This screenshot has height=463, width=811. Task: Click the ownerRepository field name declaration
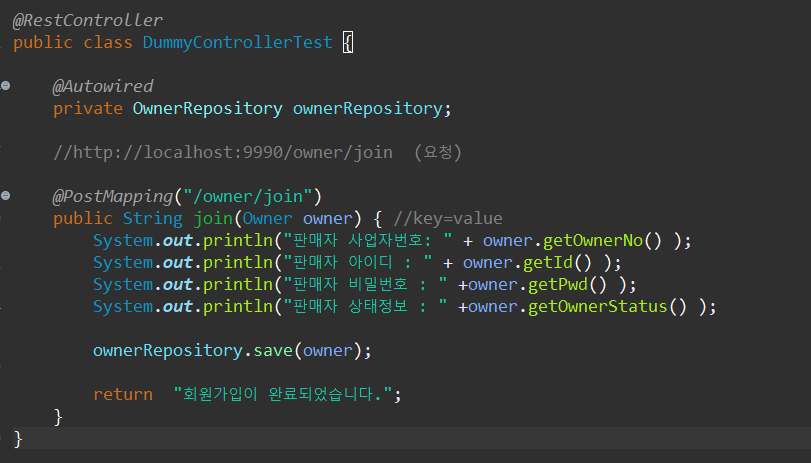coord(368,108)
